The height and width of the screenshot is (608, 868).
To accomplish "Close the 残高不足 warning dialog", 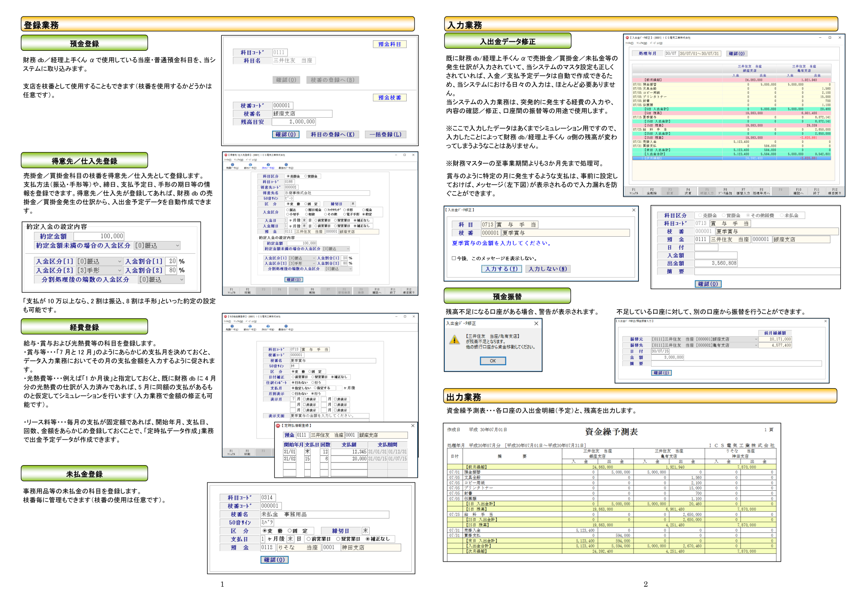I will point(536,324).
